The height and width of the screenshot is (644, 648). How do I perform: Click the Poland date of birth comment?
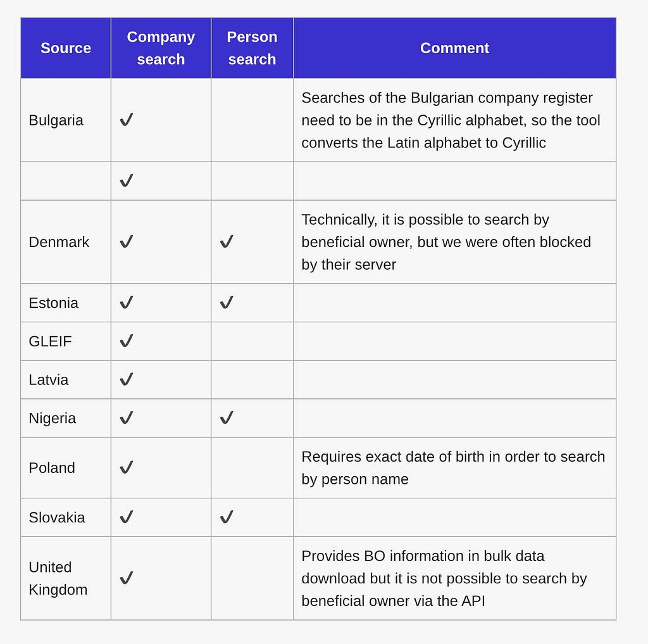coord(453,467)
